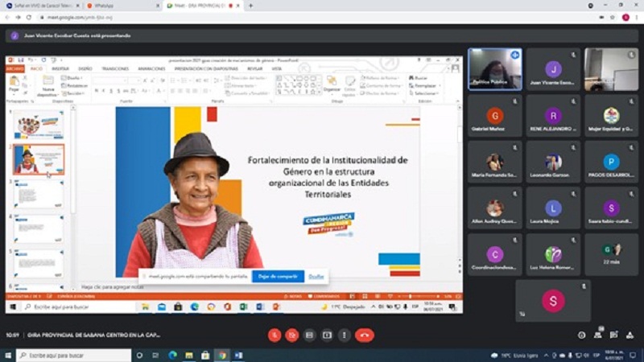This screenshot has width=644, height=362.
Task: Open Efectos de forma dropdown
Action: coord(380,93)
